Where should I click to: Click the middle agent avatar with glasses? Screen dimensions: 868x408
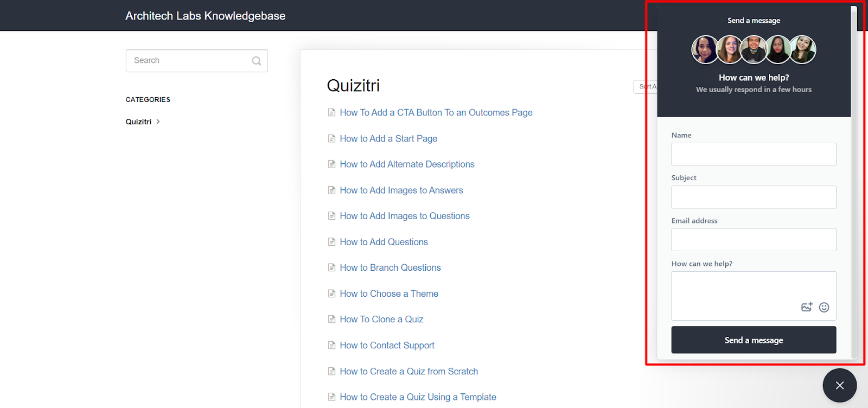coord(754,50)
